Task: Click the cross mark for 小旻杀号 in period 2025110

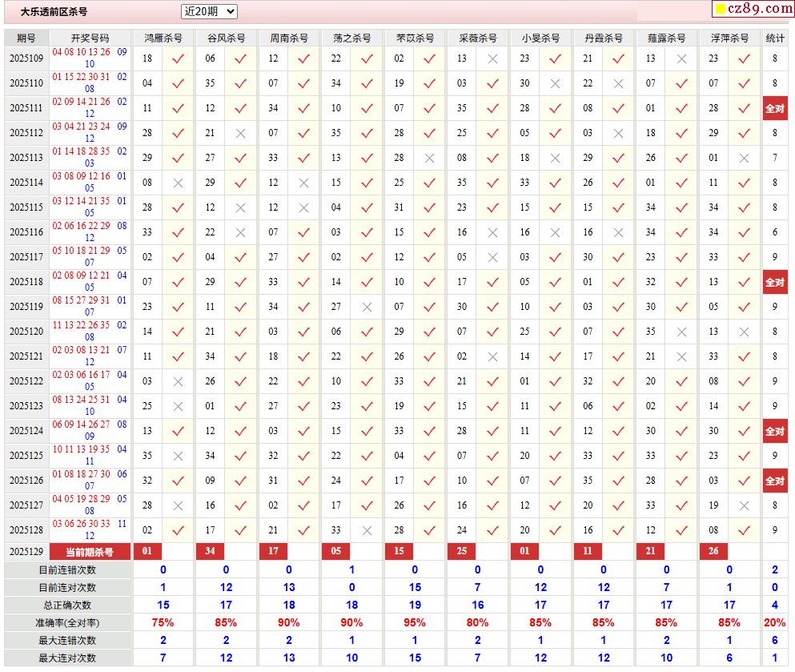Action: click(555, 83)
